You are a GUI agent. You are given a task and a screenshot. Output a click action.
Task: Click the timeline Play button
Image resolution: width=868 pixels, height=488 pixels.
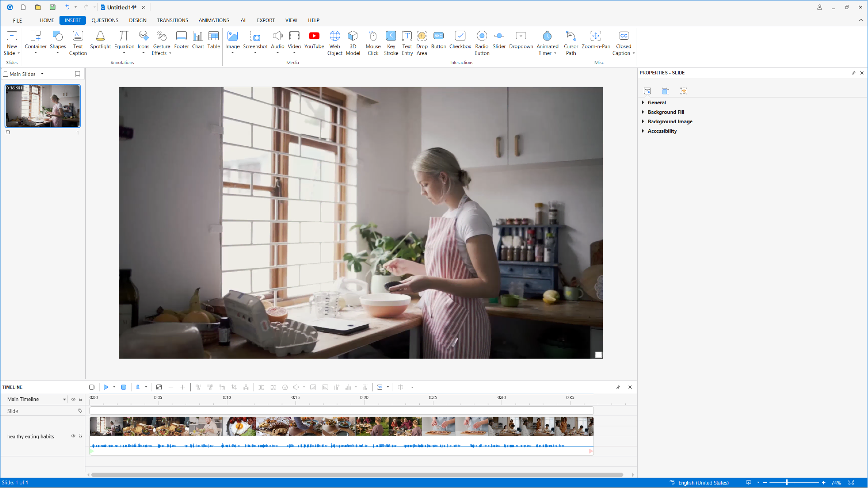click(x=106, y=387)
